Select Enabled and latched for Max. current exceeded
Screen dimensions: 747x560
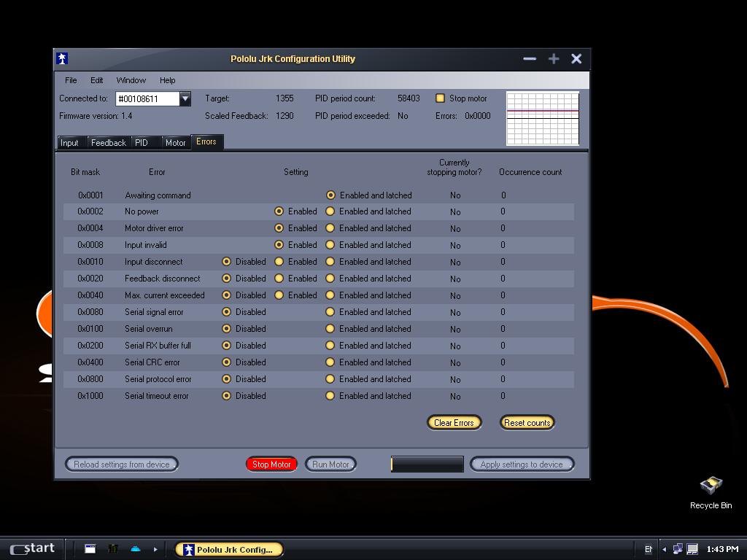330,295
